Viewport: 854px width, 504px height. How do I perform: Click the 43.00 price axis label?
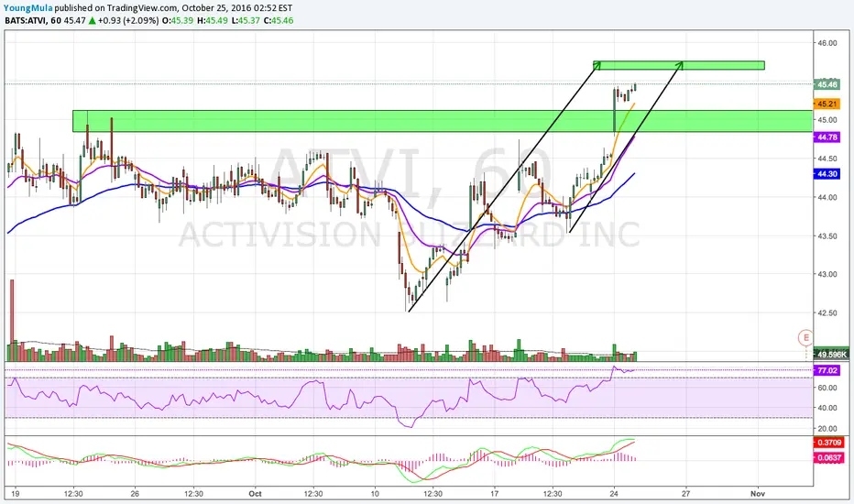click(827, 274)
